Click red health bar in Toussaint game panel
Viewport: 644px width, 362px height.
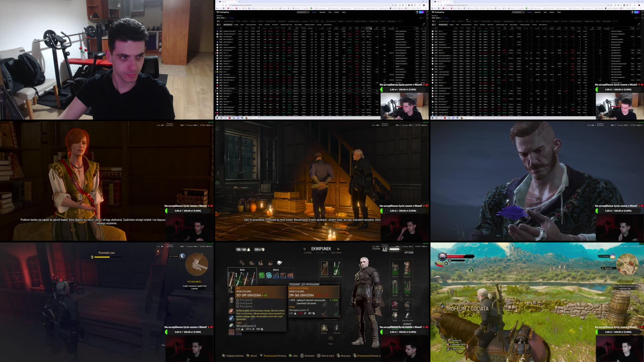point(461,257)
